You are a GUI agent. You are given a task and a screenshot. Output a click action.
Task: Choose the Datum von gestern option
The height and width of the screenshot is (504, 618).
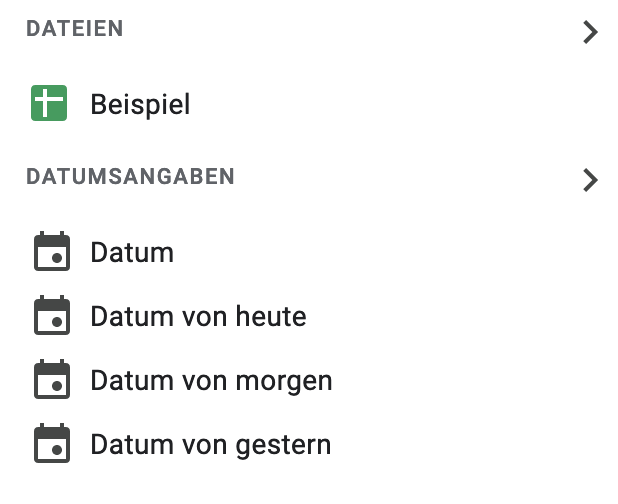[309, 444]
